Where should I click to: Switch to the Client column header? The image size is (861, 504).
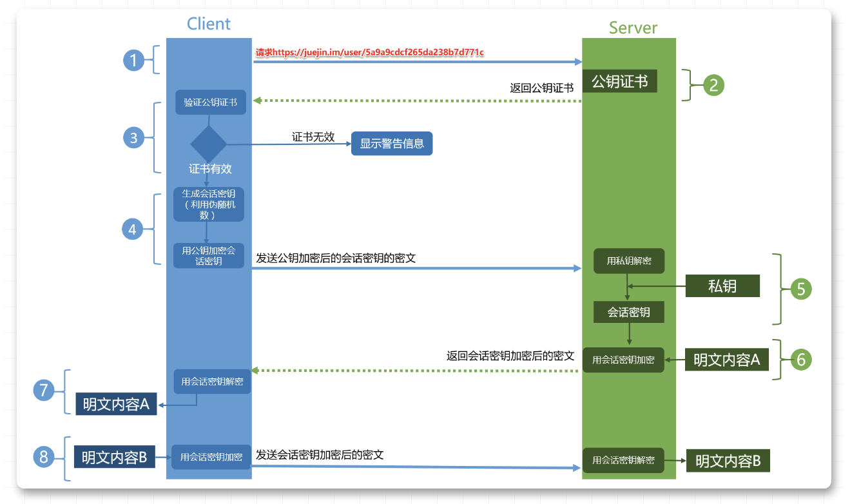208,24
